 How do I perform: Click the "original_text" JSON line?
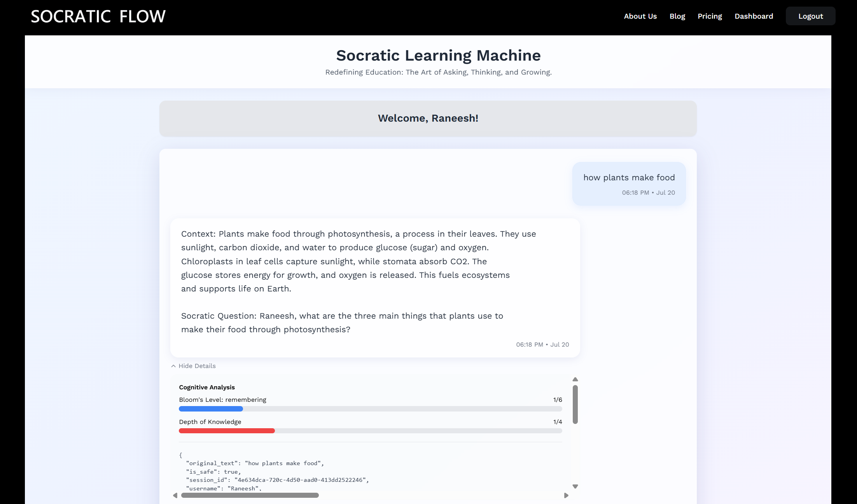coord(255,463)
